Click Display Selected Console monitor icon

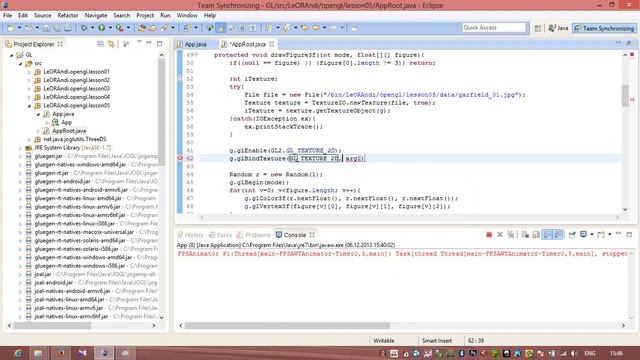point(584,235)
